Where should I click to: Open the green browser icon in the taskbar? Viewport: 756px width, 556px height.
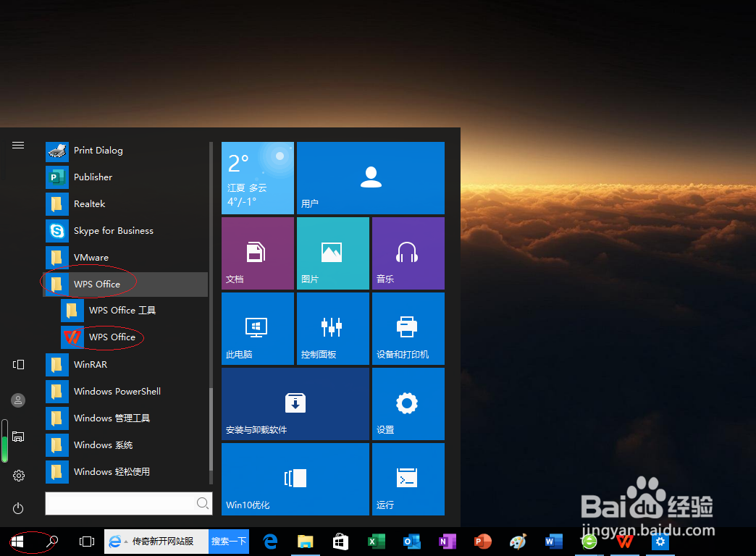point(589,542)
